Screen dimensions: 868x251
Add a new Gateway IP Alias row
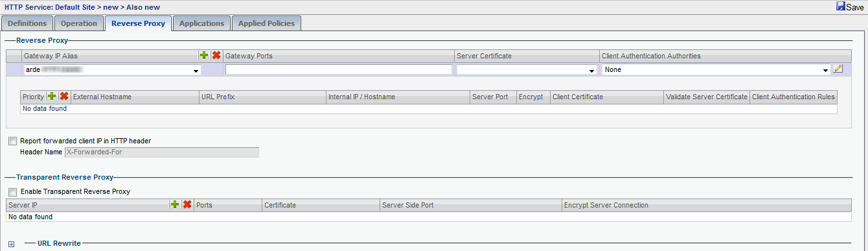click(x=204, y=56)
